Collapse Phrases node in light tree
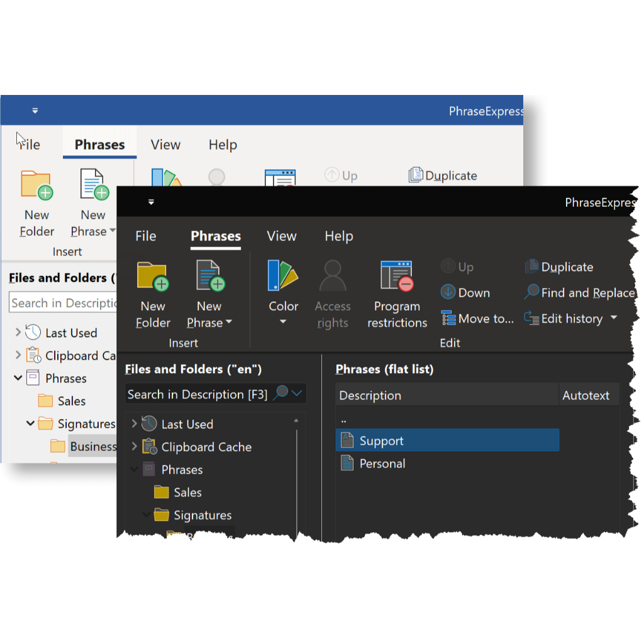Viewport: 644px width, 644px height. [x=18, y=377]
